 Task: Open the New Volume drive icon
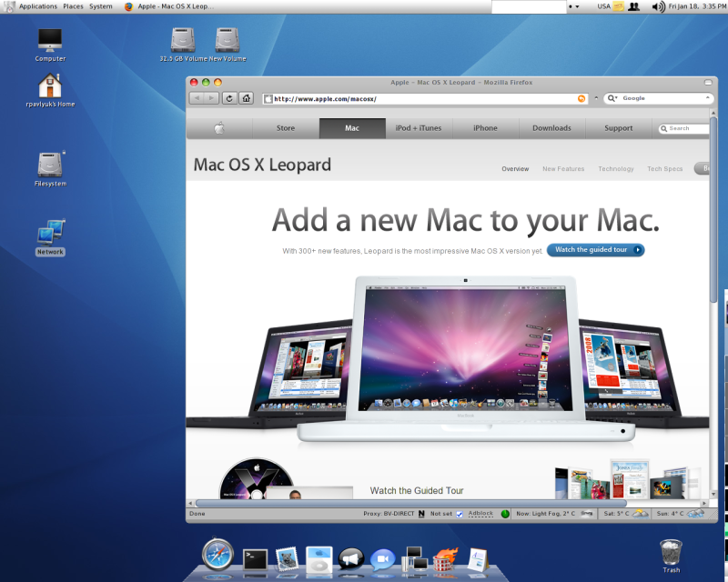227,45
